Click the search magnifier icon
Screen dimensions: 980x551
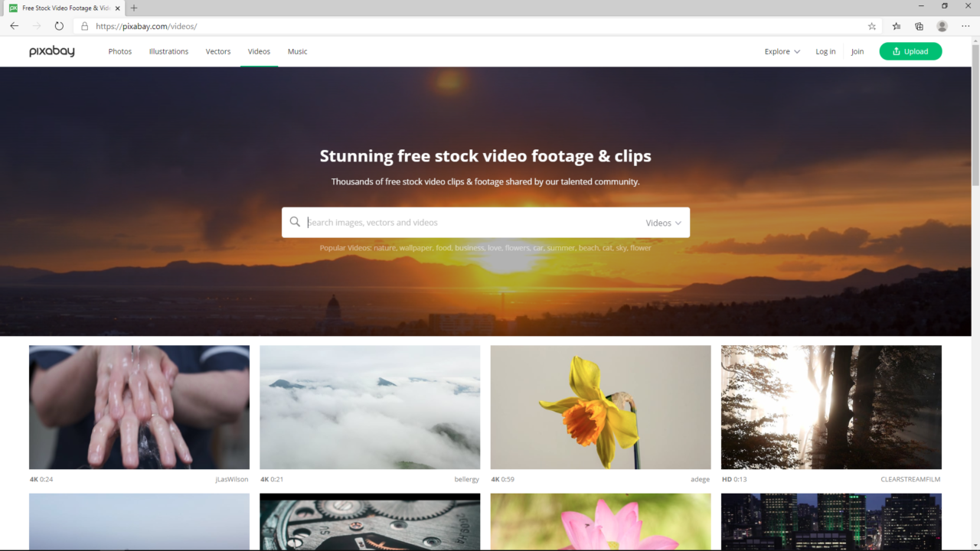click(x=295, y=222)
